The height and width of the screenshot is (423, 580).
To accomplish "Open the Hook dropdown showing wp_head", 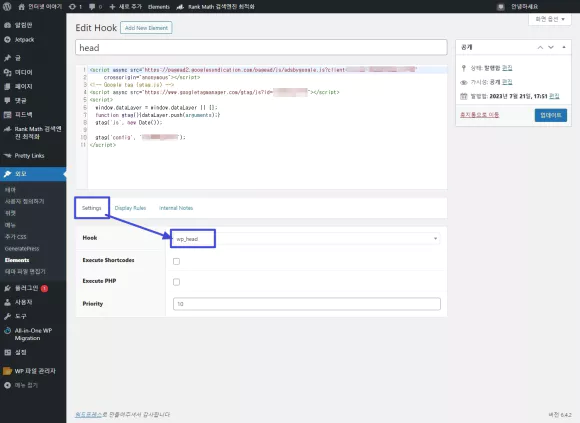I will [306, 238].
